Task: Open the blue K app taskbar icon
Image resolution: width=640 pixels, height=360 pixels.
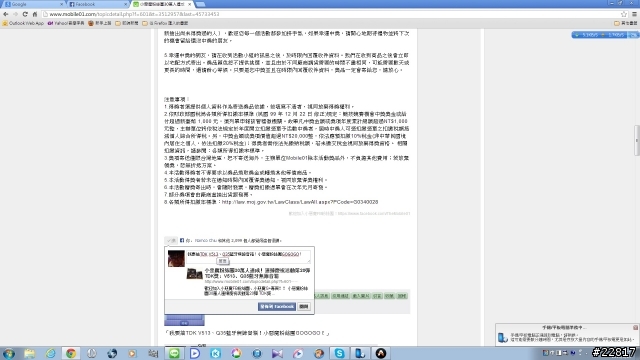Action: tap(216, 353)
